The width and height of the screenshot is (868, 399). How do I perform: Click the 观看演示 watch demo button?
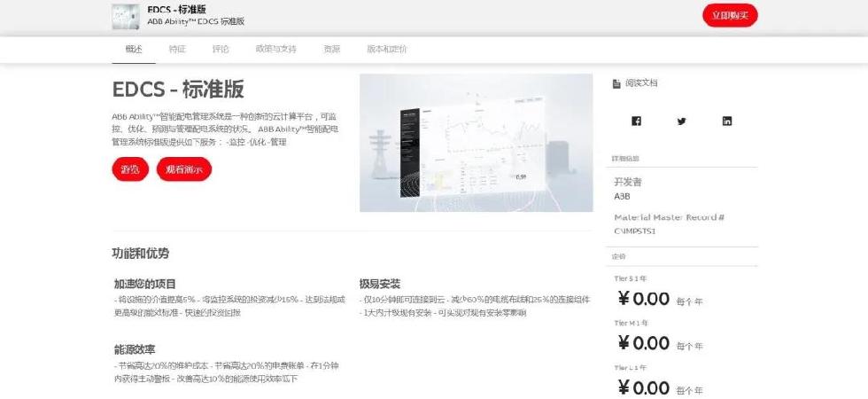184,169
